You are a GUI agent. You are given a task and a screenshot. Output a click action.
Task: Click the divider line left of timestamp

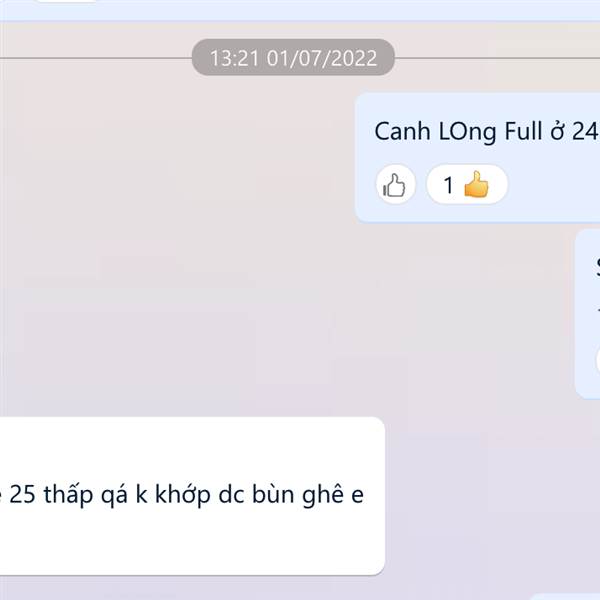tap(96, 58)
